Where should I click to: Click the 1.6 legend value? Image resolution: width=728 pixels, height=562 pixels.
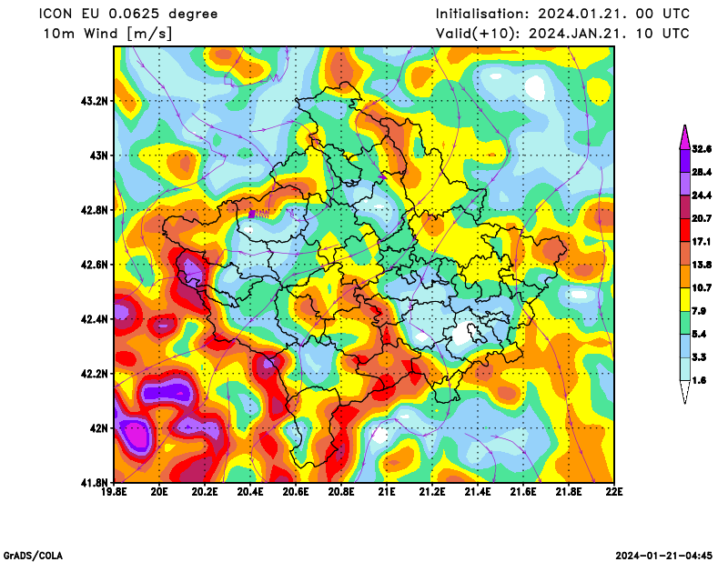(x=699, y=380)
